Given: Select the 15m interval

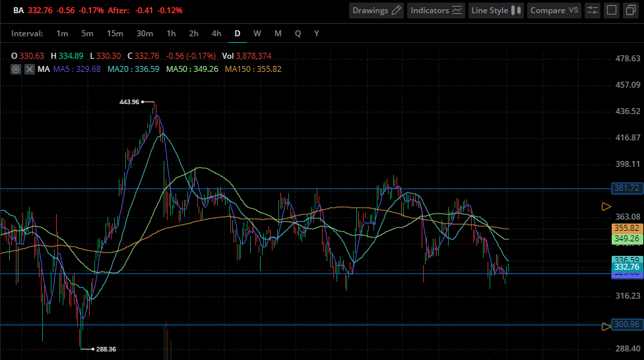Looking at the screenshot, I should [115, 34].
